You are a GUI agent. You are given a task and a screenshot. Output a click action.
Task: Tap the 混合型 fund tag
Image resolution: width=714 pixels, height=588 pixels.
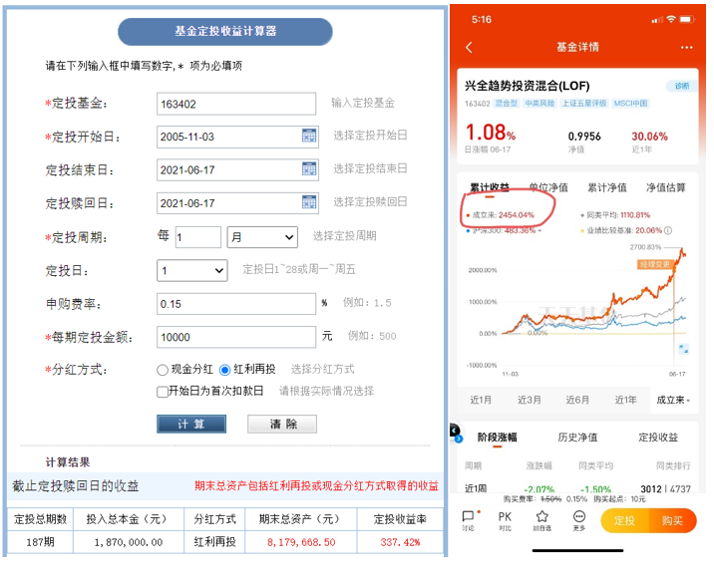(507, 104)
